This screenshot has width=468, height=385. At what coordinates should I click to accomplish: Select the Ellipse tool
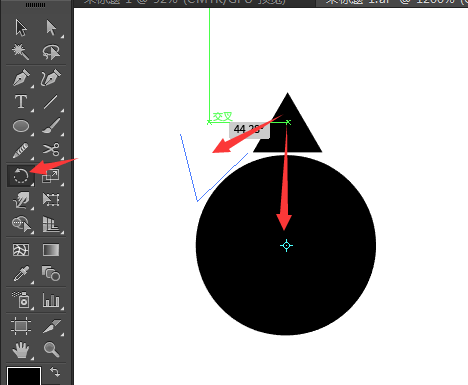21,126
